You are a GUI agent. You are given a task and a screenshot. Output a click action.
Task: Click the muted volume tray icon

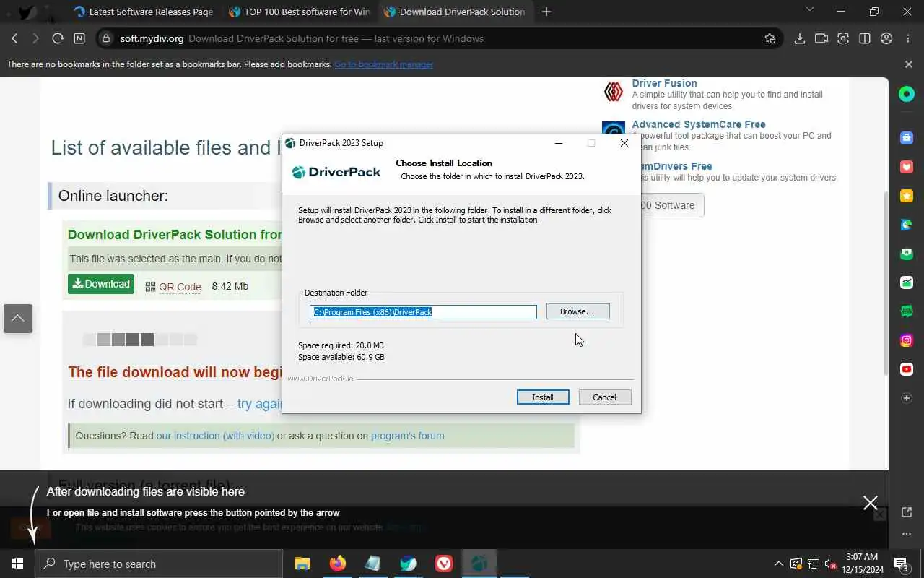(830, 564)
